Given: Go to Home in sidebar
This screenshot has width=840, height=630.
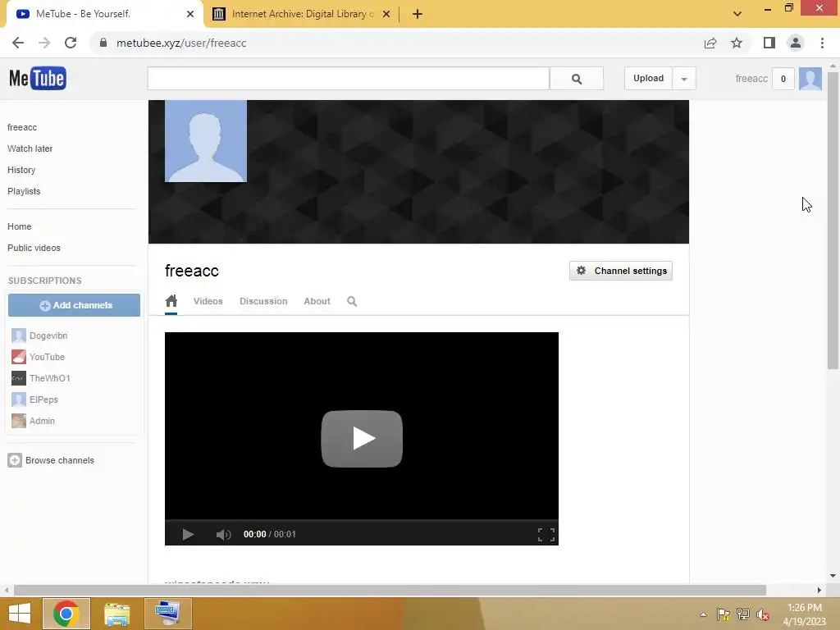Looking at the screenshot, I should pyautogui.click(x=20, y=226).
